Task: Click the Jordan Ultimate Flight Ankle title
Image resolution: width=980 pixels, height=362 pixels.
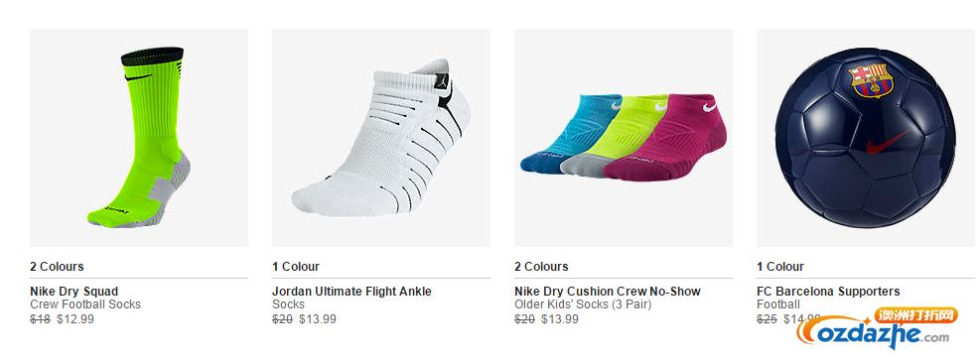Action: pos(351,292)
